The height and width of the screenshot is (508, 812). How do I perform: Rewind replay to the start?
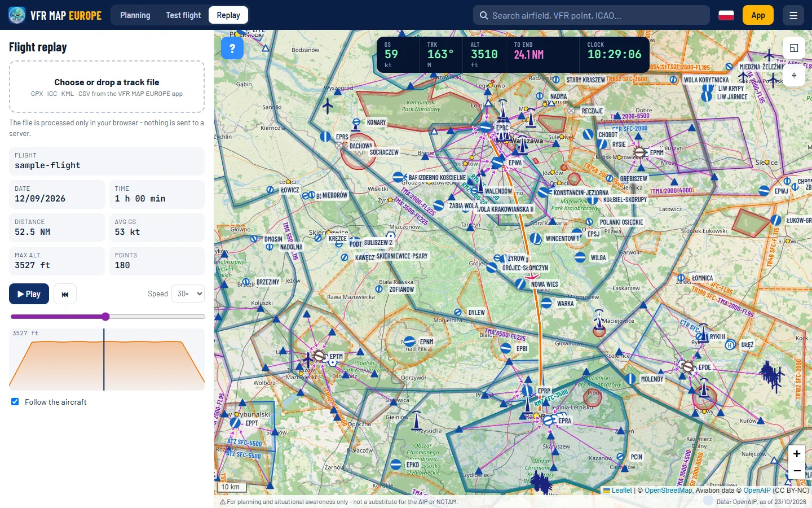65,294
